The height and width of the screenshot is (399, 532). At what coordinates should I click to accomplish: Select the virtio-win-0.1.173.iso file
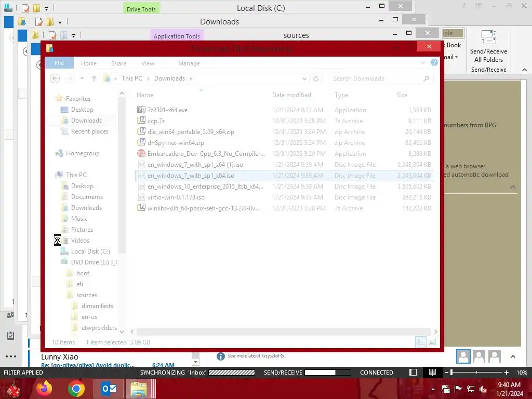point(284,197)
